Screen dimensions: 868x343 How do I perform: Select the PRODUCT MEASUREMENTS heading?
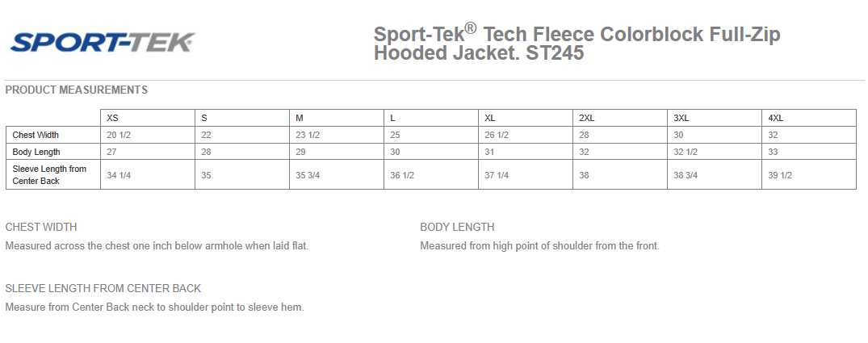point(77,90)
